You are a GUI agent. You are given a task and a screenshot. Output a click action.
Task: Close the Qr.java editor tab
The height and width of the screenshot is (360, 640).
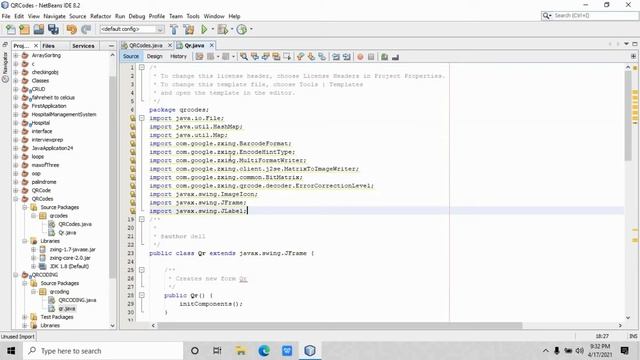coord(211,45)
